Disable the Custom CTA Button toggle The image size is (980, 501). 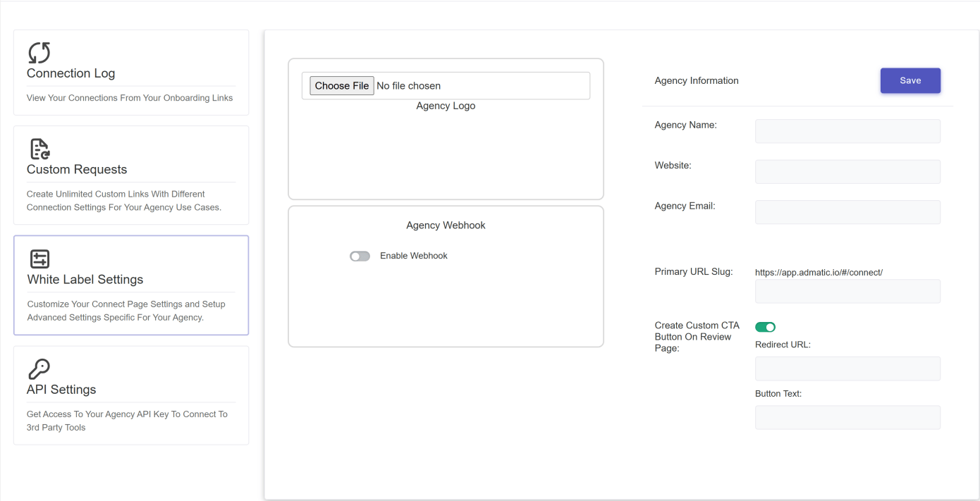(765, 327)
